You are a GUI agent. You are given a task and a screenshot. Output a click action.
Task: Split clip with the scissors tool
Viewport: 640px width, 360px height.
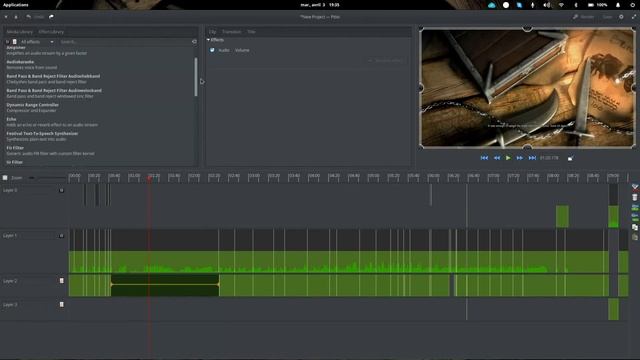tap(635, 187)
